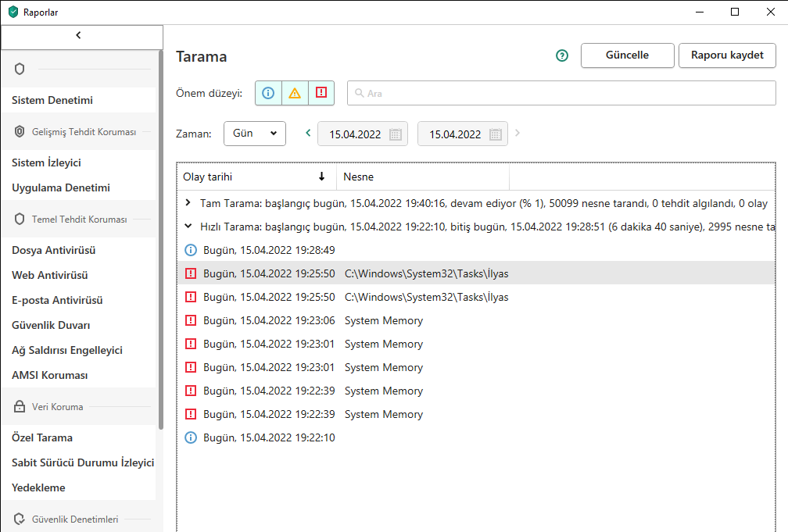The image size is (788, 532).
Task: Select the 19:23:06 System Memory entry
Action: pos(475,320)
